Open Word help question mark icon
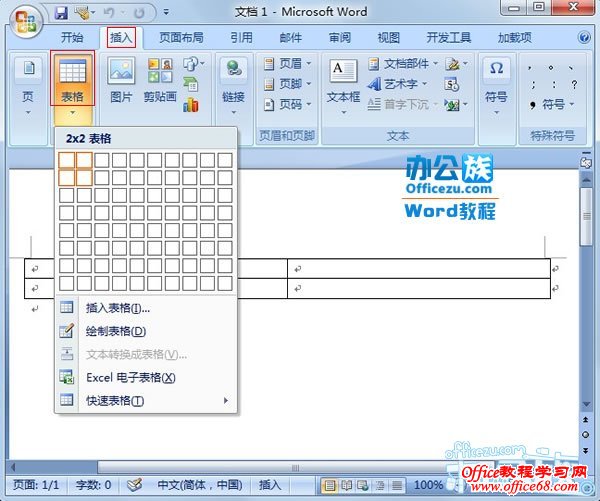Image resolution: width=600 pixels, height=501 pixels. coord(584,38)
